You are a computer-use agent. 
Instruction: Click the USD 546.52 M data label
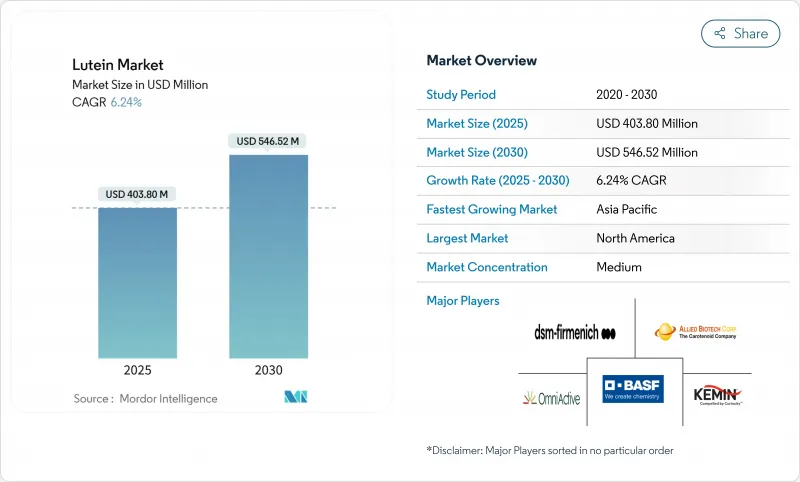(x=269, y=141)
